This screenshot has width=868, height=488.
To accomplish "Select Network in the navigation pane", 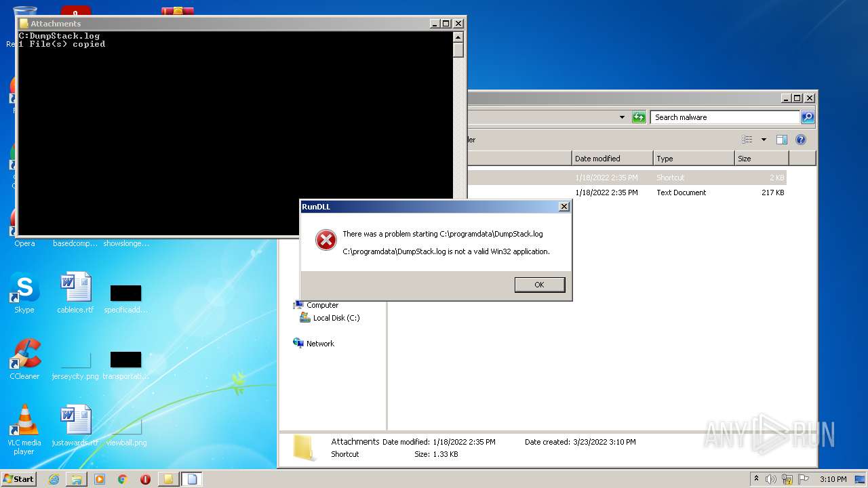I will pos(320,344).
